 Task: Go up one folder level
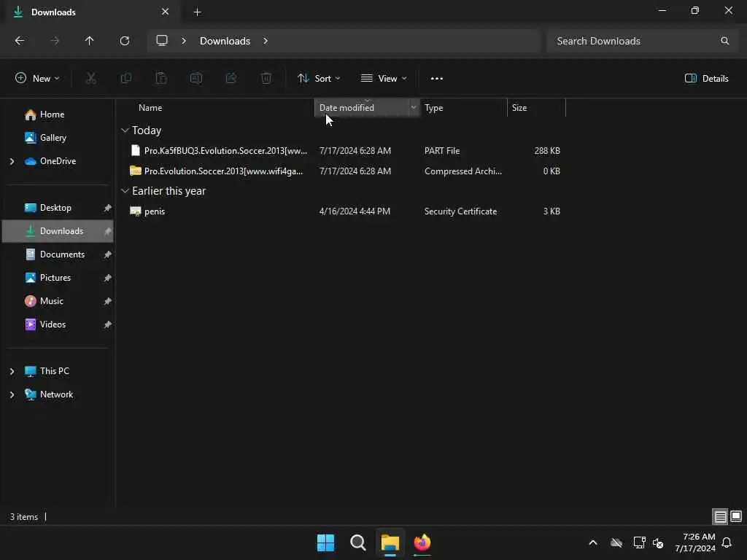89,41
